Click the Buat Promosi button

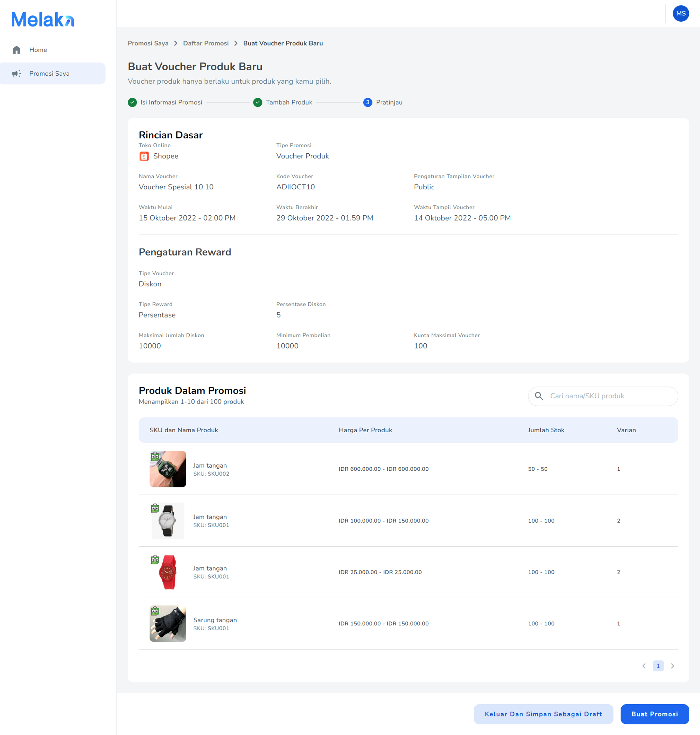[654, 714]
